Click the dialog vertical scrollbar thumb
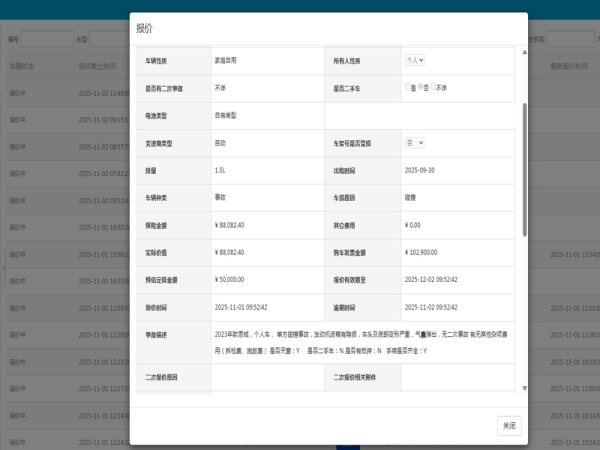Viewport: 600px width, 450px height. click(523, 170)
